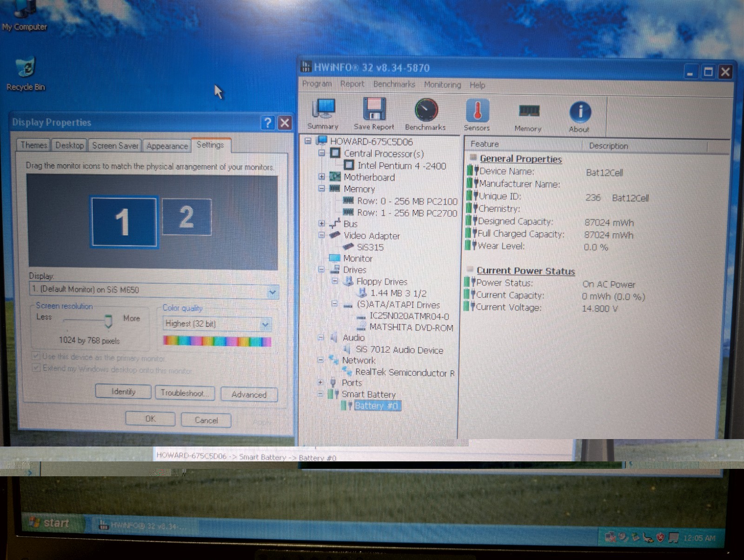This screenshot has height=560, width=744.
Task: Open the Display monitor dropdown
Action: click(272, 292)
